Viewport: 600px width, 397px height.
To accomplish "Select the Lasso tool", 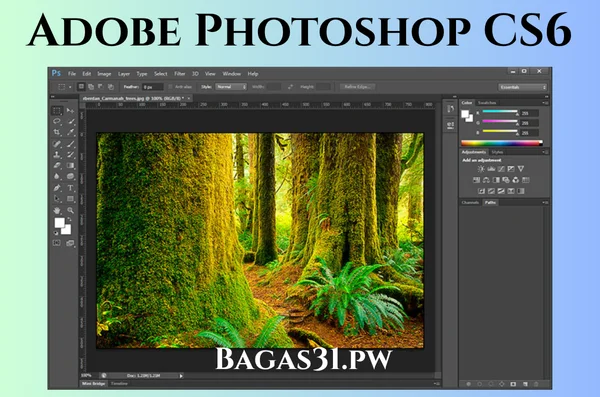I will [57, 121].
